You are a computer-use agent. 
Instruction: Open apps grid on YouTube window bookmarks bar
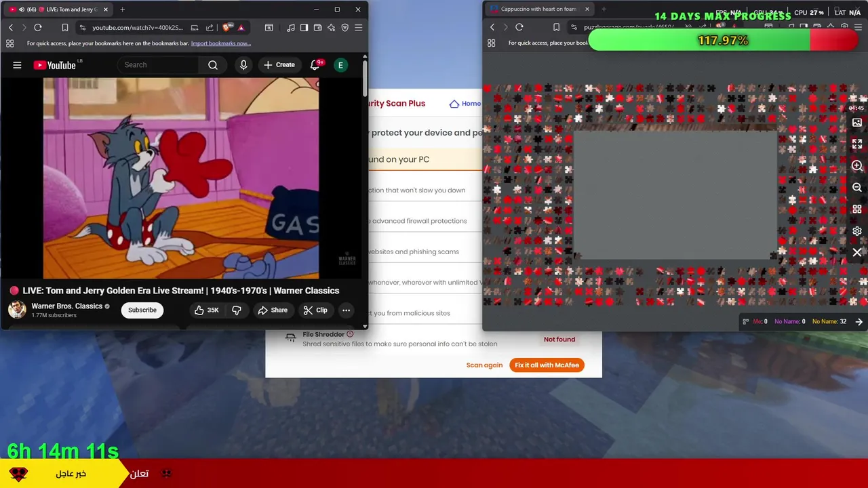point(9,43)
